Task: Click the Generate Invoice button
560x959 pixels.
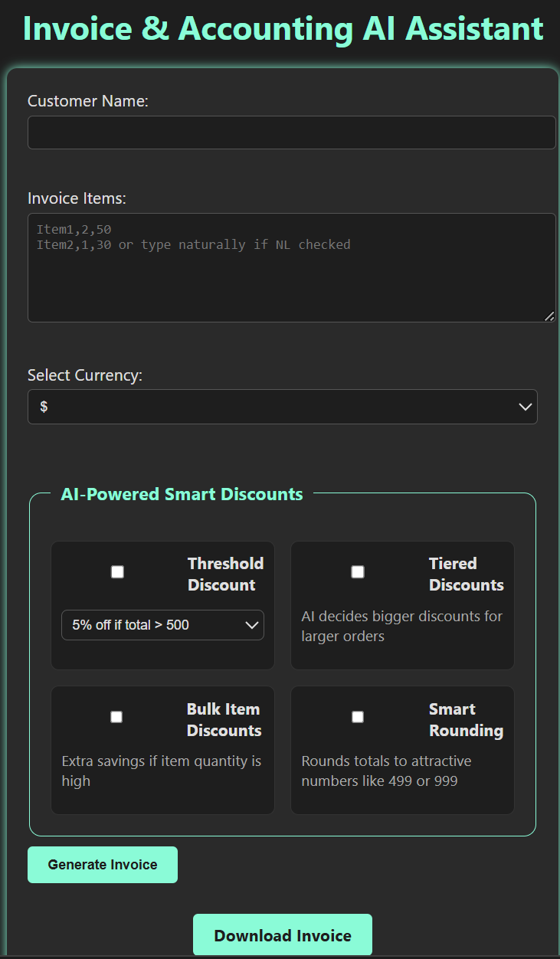Action: coord(102,864)
